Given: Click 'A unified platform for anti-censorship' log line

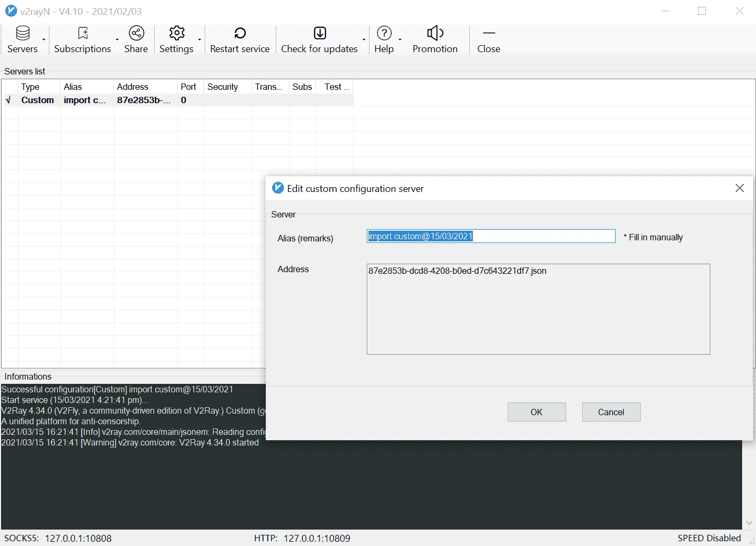Looking at the screenshot, I should tap(71, 421).
